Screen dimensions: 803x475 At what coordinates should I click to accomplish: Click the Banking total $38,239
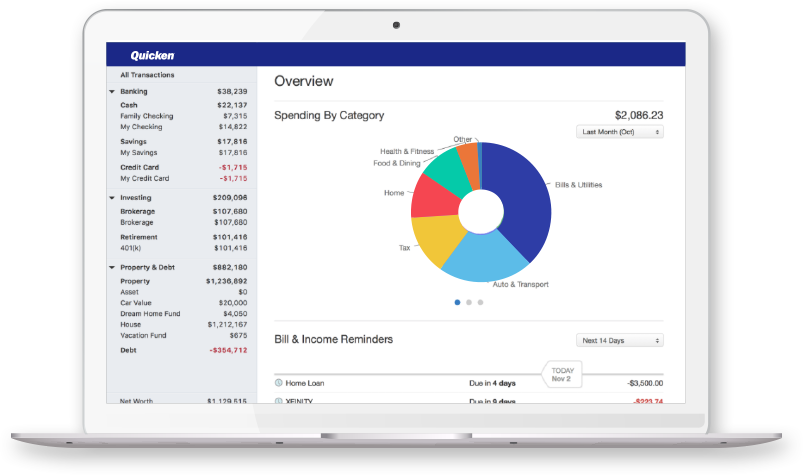coord(232,92)
